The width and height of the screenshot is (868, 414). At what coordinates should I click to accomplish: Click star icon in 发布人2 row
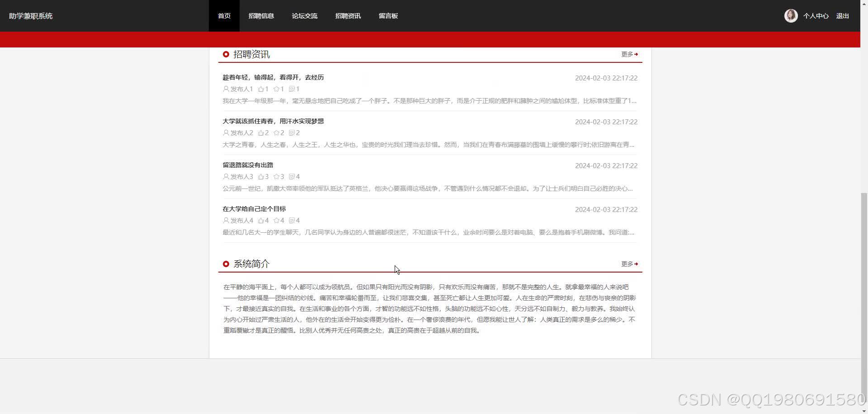pos(276,133)
